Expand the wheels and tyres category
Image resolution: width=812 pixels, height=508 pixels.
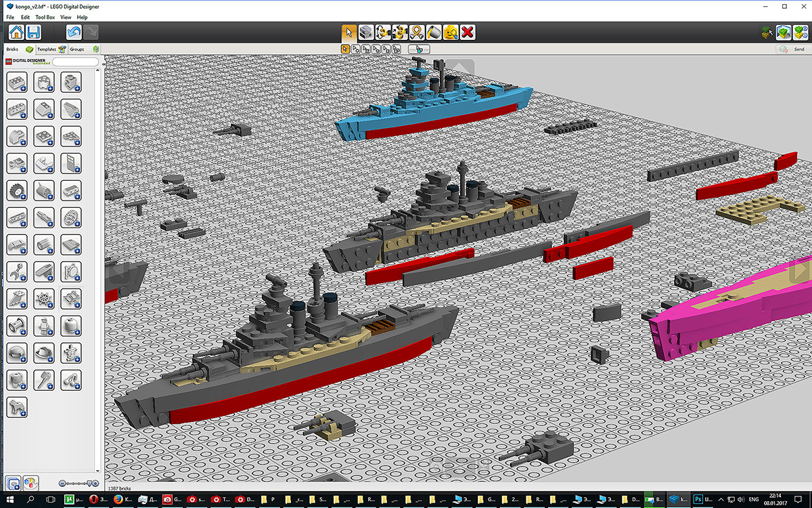pos(17,190)
